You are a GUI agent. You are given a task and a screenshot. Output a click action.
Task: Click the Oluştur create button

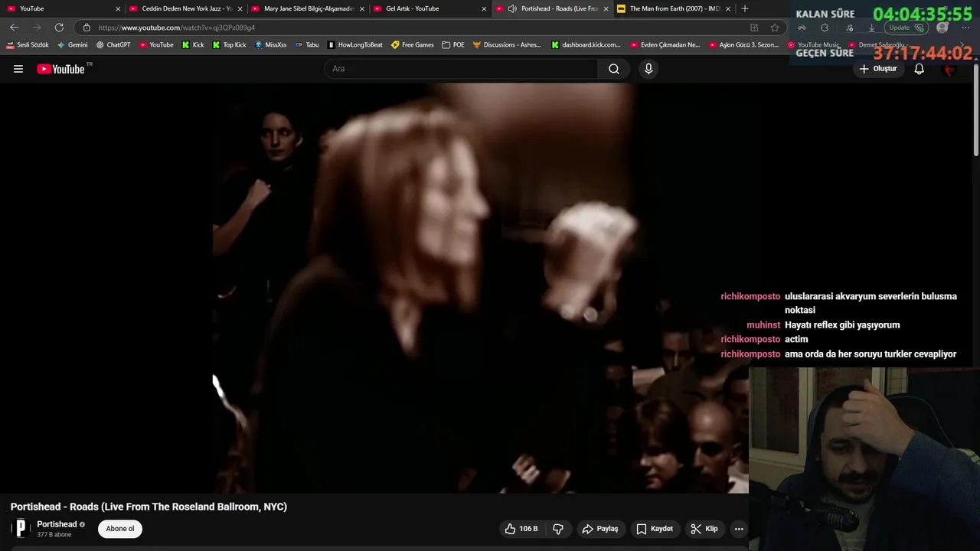click(877, 69)
